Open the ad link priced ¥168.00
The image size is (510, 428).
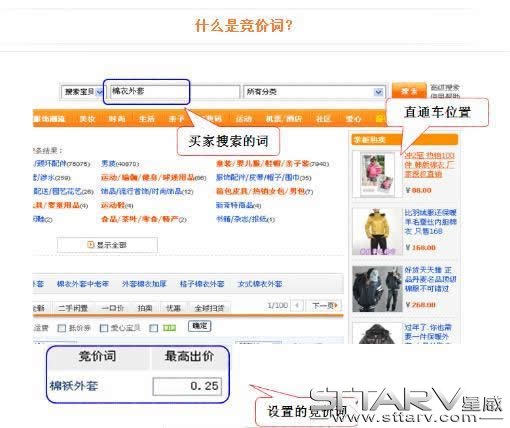(430, 222)
